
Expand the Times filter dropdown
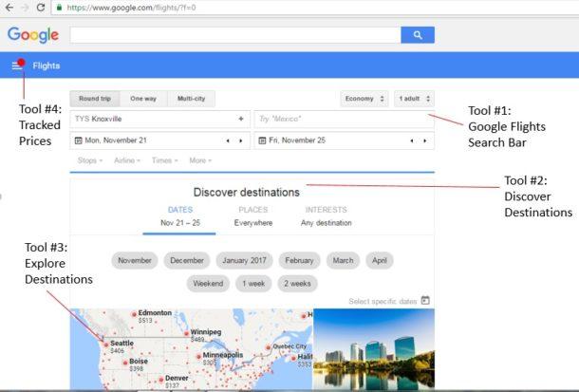[165, 160]
